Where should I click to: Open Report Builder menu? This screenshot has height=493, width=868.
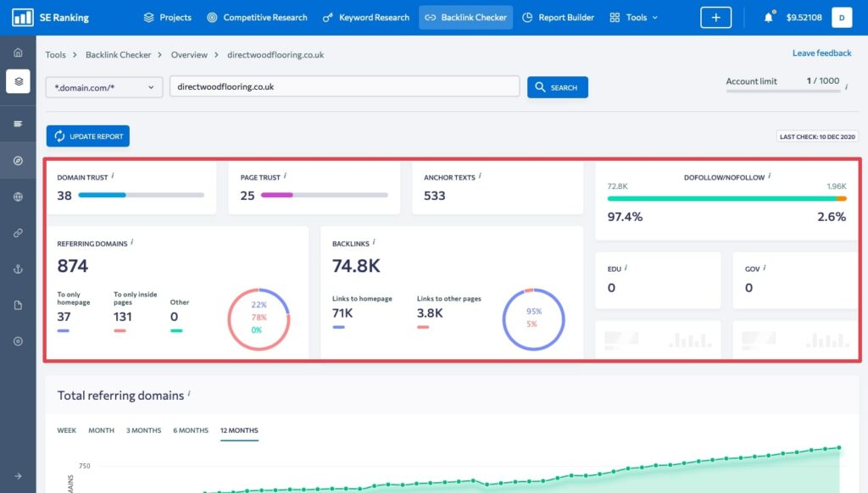[x=558, y=18]
